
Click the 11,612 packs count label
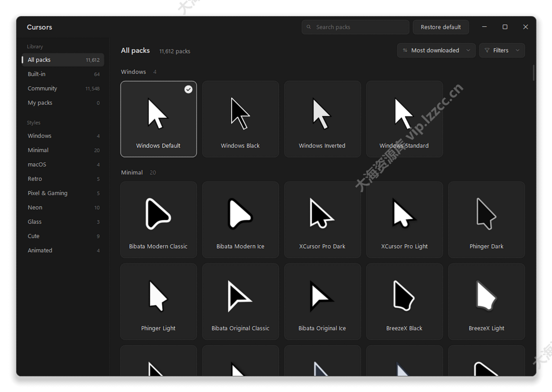point(175,51)
